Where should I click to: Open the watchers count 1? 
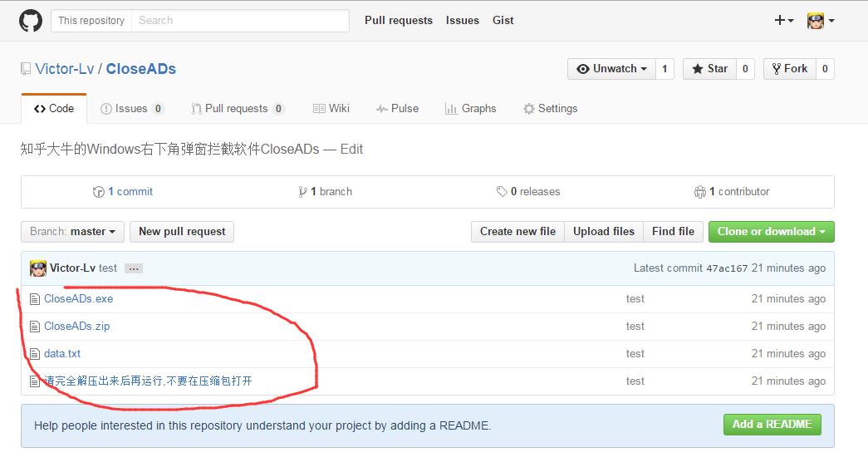[664, 69]
